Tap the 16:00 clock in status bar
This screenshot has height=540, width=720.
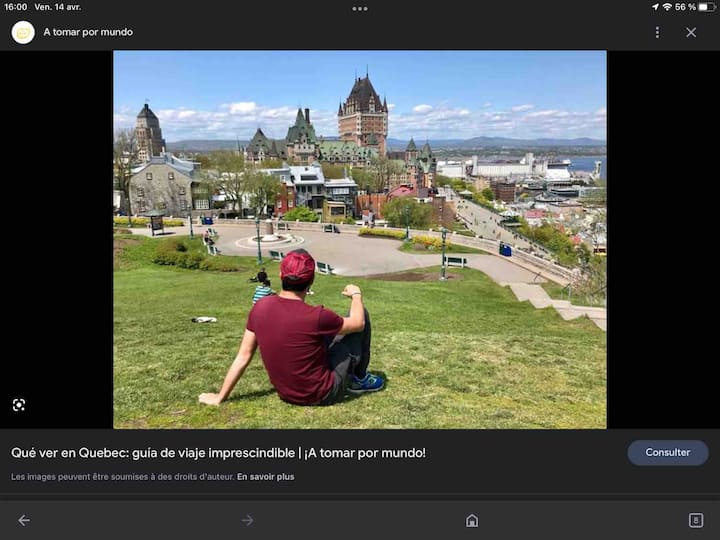[15, 7]
